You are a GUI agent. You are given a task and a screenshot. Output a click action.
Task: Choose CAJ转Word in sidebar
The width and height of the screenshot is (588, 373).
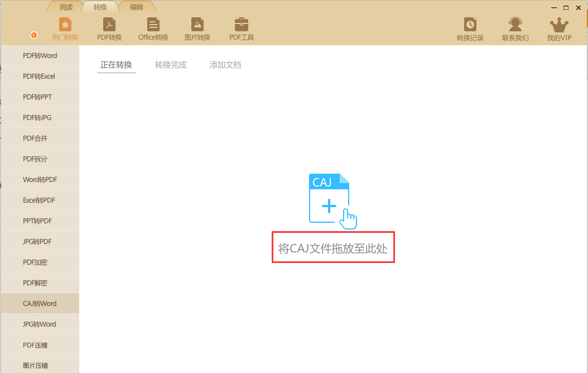40,303
